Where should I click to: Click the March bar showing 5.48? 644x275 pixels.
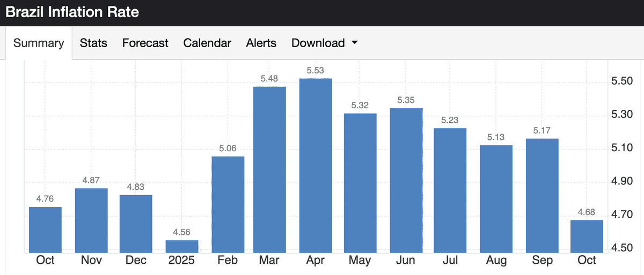coord(269,169)
